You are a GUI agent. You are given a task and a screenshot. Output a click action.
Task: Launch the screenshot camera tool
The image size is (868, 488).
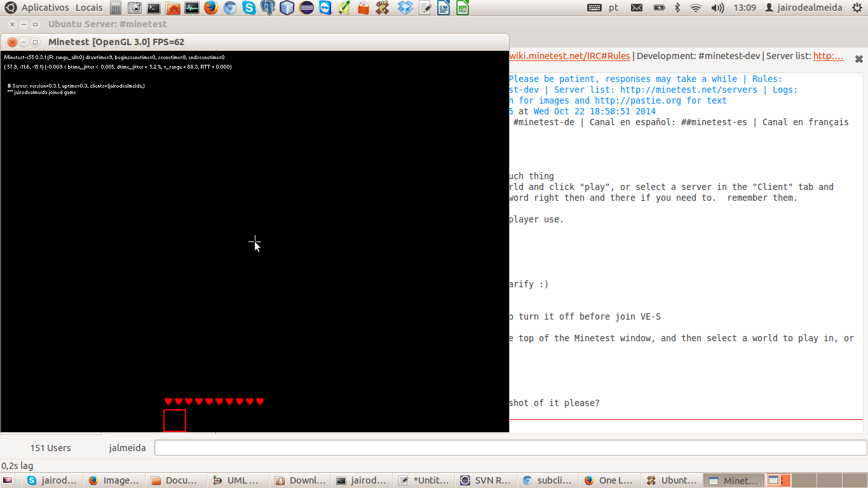[x=134, y=8]
